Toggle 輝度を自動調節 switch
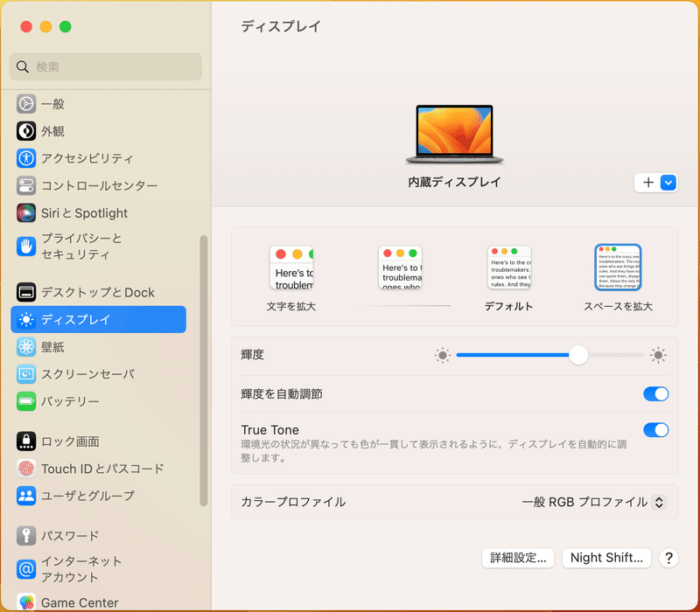Image resolution: width=700 pixels, height=612 pixels. 655,394
